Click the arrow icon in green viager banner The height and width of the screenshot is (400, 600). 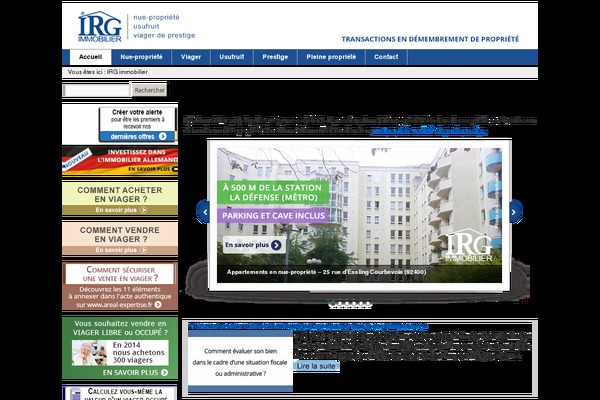click(x=165, y=372)
